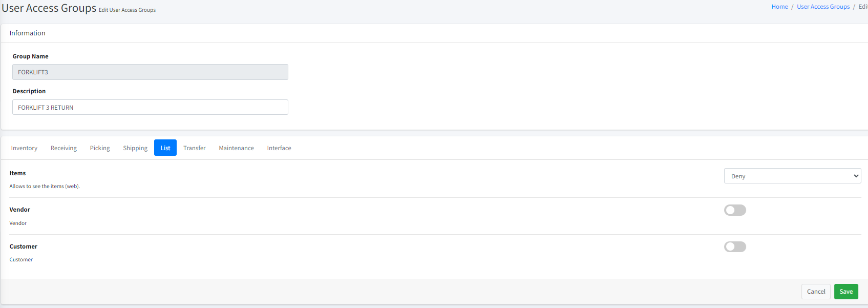The image size is (868, 308).
Task: Click the Information panel header
Action: [28, 33]
